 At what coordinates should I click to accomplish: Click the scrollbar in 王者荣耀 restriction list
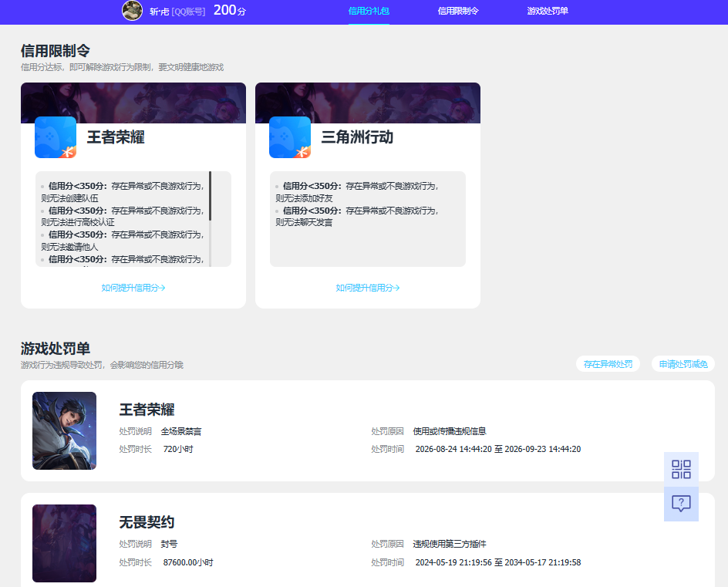click(211, 196)
